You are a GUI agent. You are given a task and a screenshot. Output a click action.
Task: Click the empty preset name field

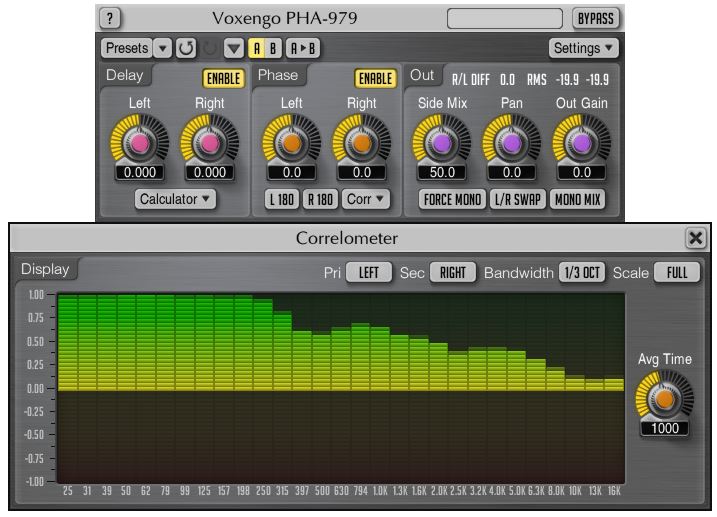[505, 19]
